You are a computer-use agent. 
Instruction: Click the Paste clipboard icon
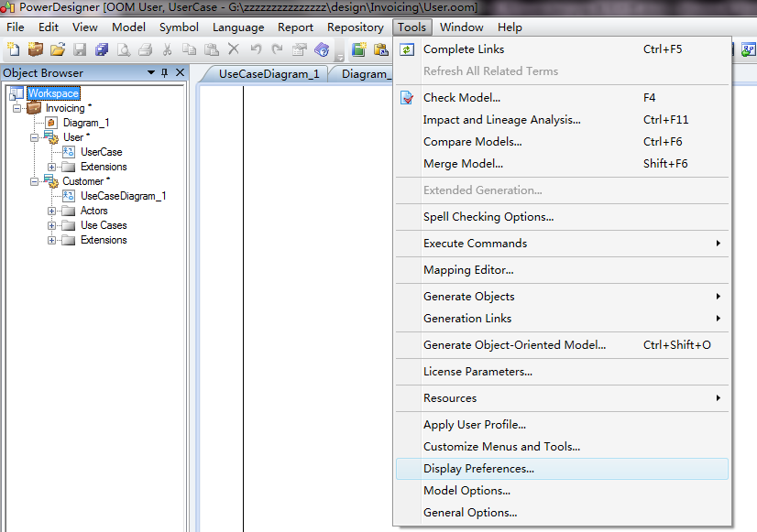[x=212, y=49]
